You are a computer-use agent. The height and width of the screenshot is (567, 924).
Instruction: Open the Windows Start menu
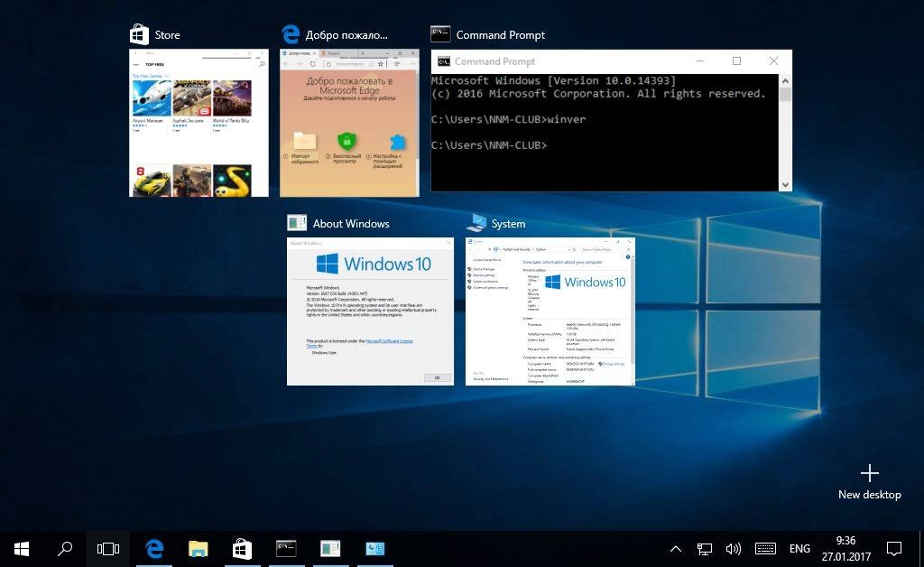click(22, 549)
